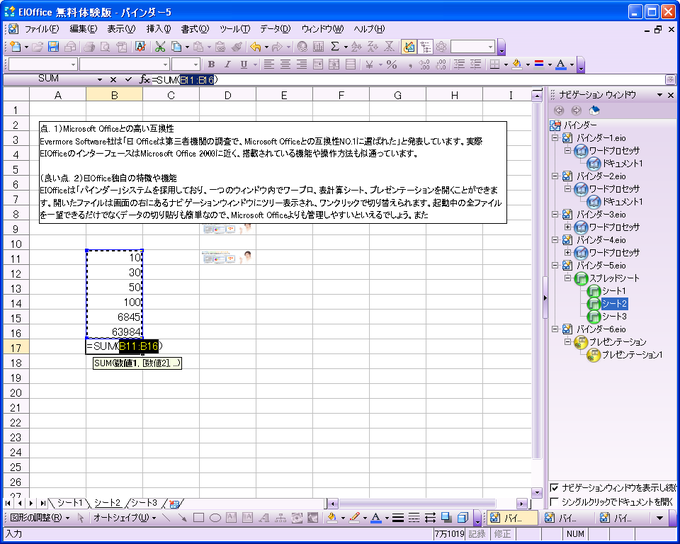Open the Data menu
Screen dimensions: 680x544
click(275, 29)
